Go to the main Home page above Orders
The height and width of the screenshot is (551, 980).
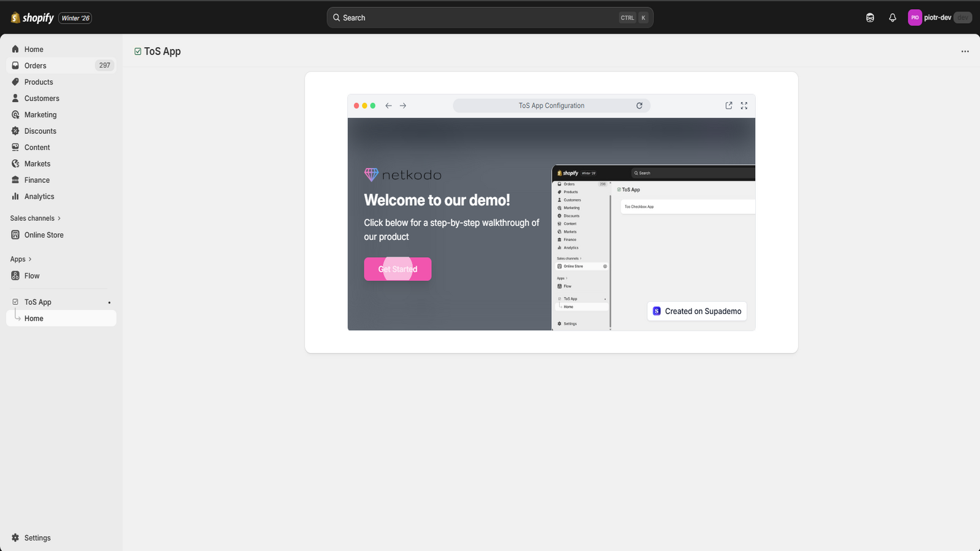click(x=61, y=49)
